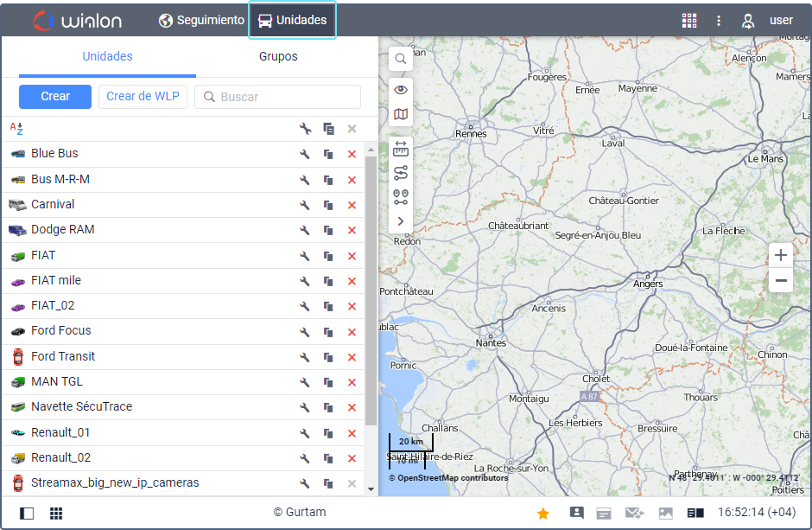Click the orange star favorites icon
The height and width of the screenshot is (530, 812).
click(x=543, y=514)
